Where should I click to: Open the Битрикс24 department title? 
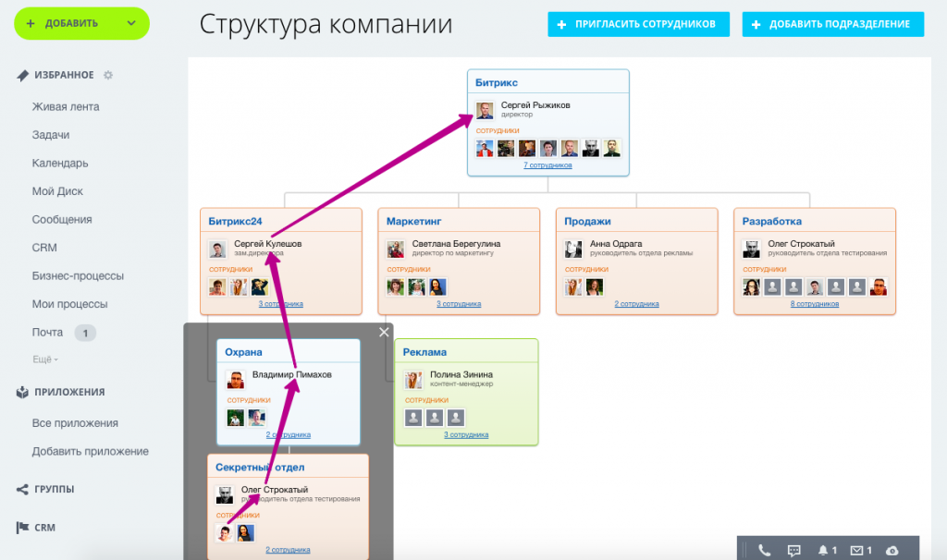click(236, 222)
